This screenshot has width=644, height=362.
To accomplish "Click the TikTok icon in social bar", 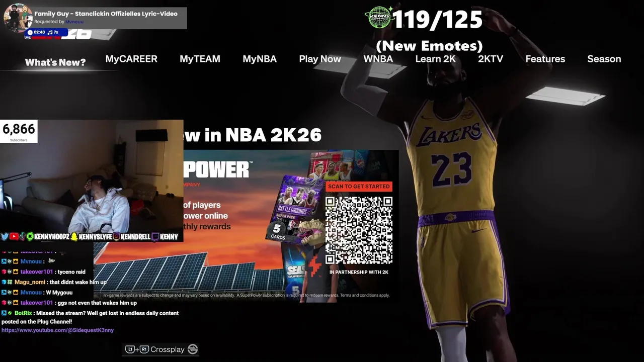I will (x=22, y=236).
